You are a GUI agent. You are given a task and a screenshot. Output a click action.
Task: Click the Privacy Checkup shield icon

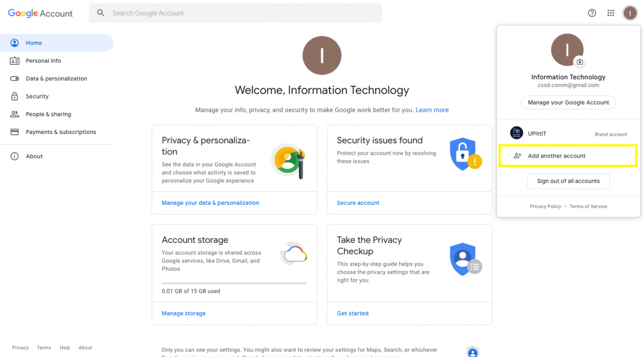coord(465,259)
